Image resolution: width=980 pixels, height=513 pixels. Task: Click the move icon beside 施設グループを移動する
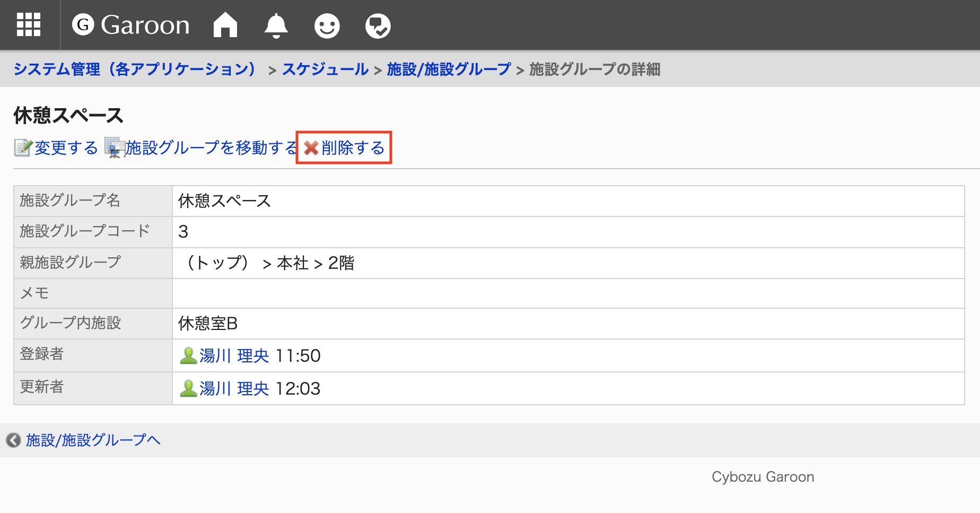113,148
